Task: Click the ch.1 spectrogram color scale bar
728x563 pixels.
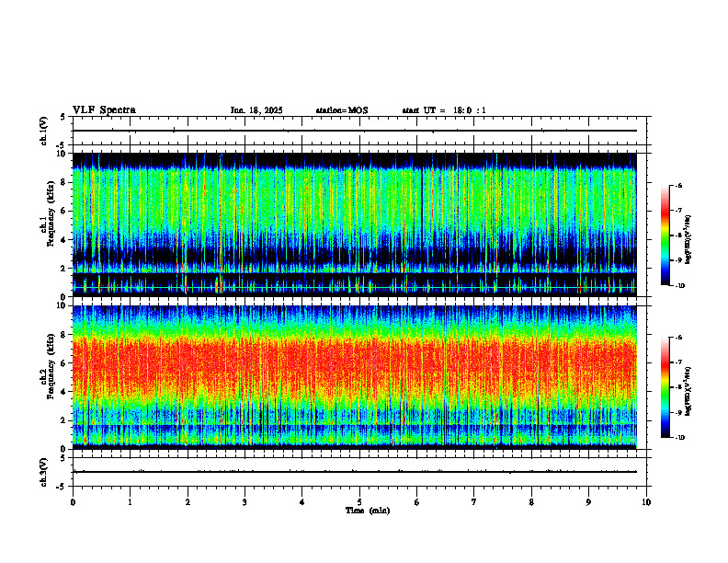Action: pyautogui.click(x=665, y=236)
